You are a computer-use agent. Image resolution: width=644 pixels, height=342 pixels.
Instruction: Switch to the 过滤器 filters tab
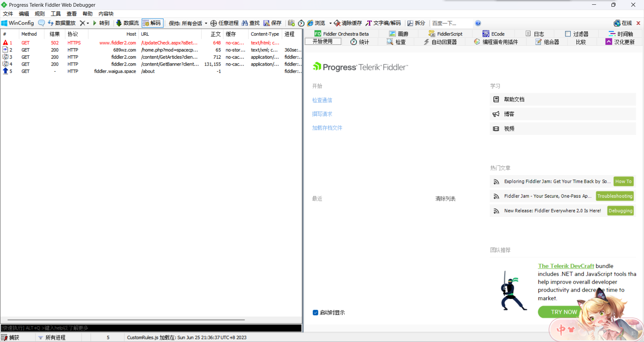click(577, 34)
